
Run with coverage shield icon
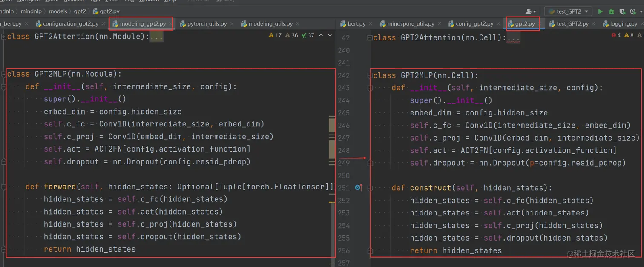(622, 12)
